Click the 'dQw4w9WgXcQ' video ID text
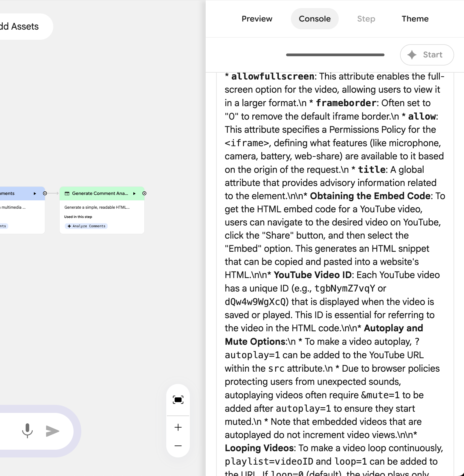This screenshot has width=464, height=476. (255, 302)
